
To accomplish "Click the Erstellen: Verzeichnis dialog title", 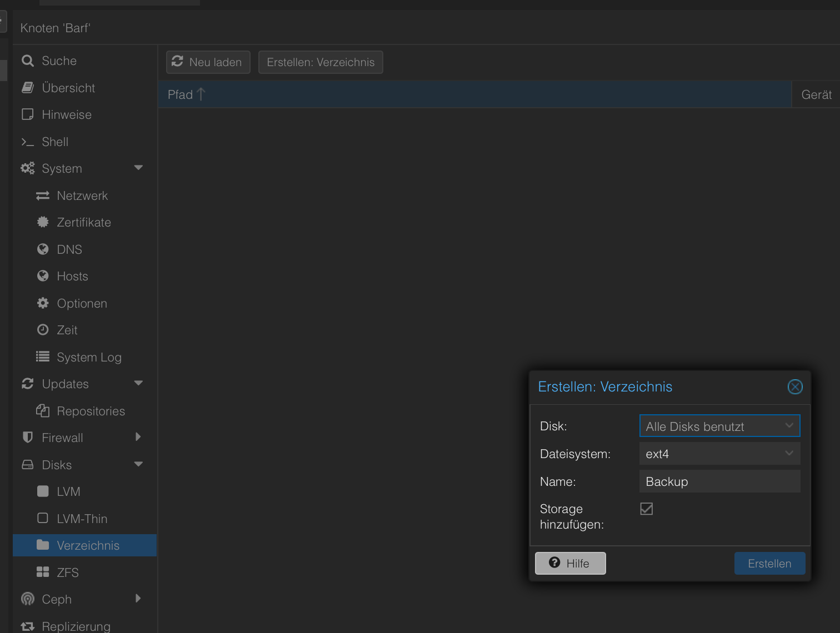I will click(x=605, y=386).
